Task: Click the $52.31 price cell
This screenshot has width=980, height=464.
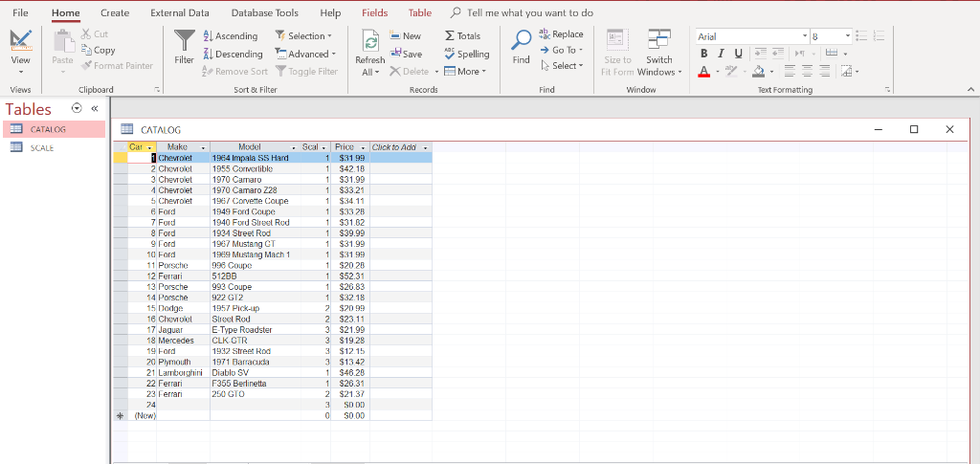Action: (350, 276)
